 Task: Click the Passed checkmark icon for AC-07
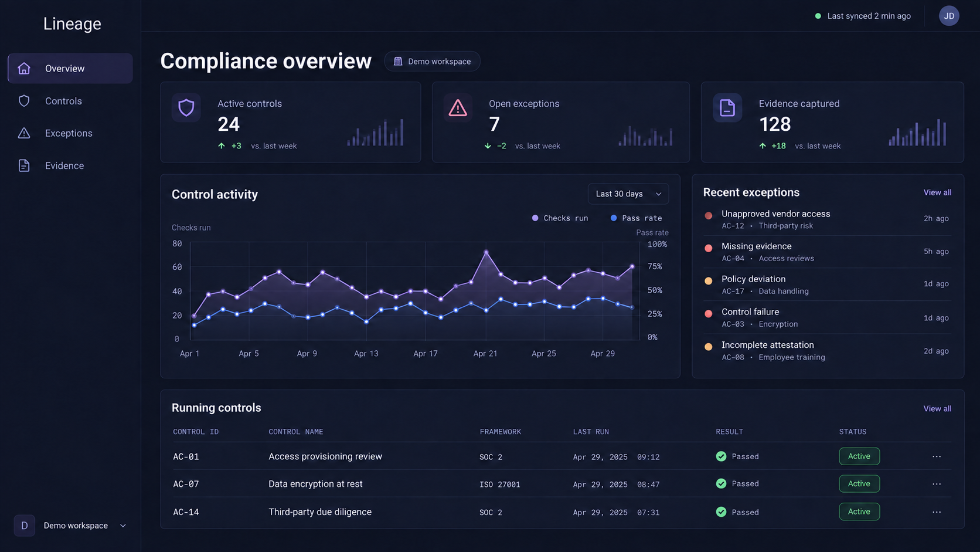(721, 484)
